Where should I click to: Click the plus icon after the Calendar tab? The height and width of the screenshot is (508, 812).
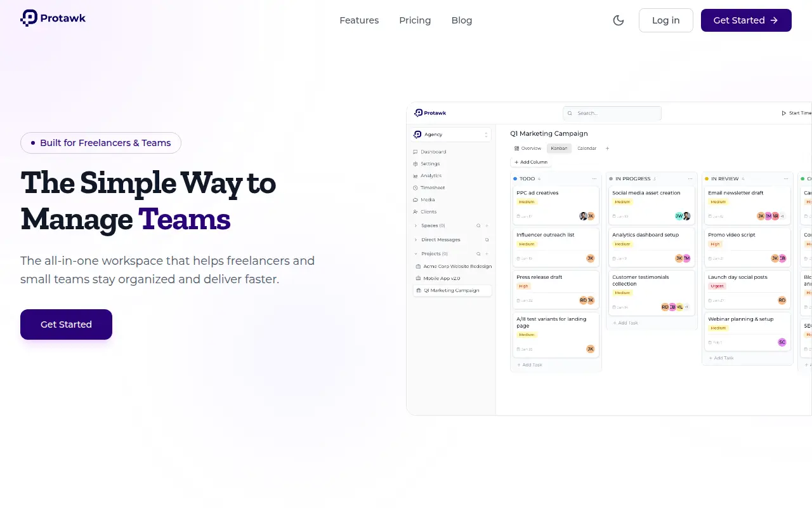(607, 149)
